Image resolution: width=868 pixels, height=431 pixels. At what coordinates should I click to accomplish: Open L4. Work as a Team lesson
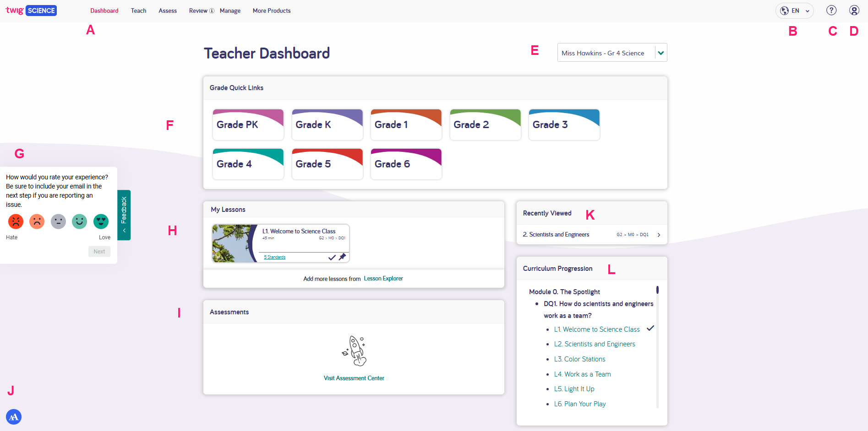[x=582, y=374]
